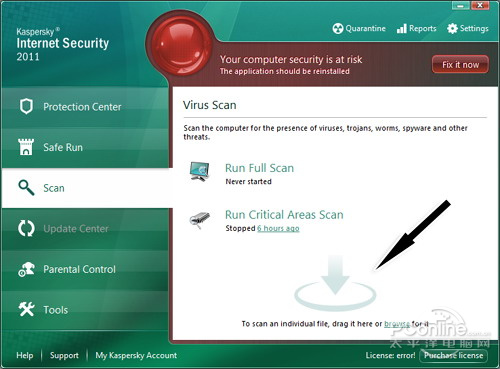This screenshot has width=500, height=369.
Task: Close the Kaspersky window
Action: [480, 5]
